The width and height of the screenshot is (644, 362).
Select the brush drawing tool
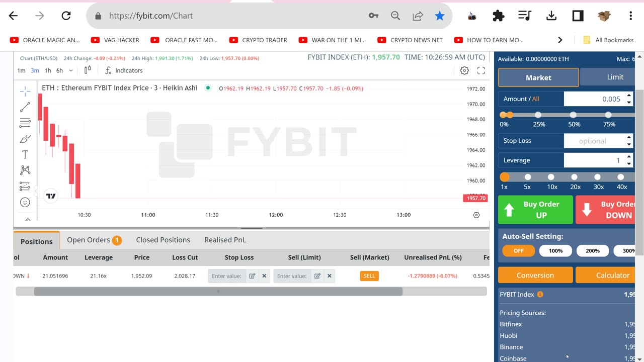25,139
